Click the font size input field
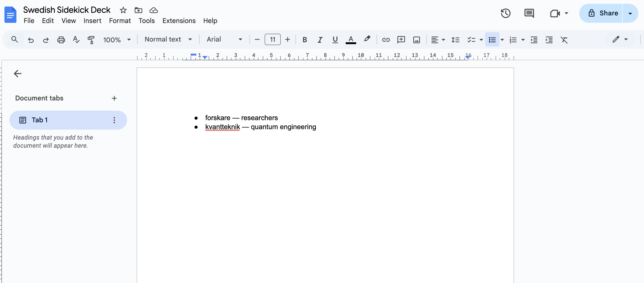Image resolution: width=644 pixels, height=283 pixels. click(272, 39)
